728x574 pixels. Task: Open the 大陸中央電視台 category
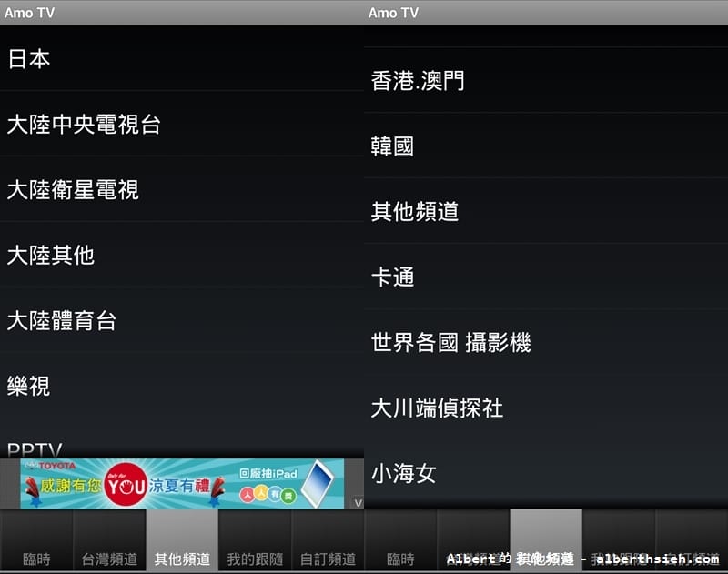coord(182,124)
